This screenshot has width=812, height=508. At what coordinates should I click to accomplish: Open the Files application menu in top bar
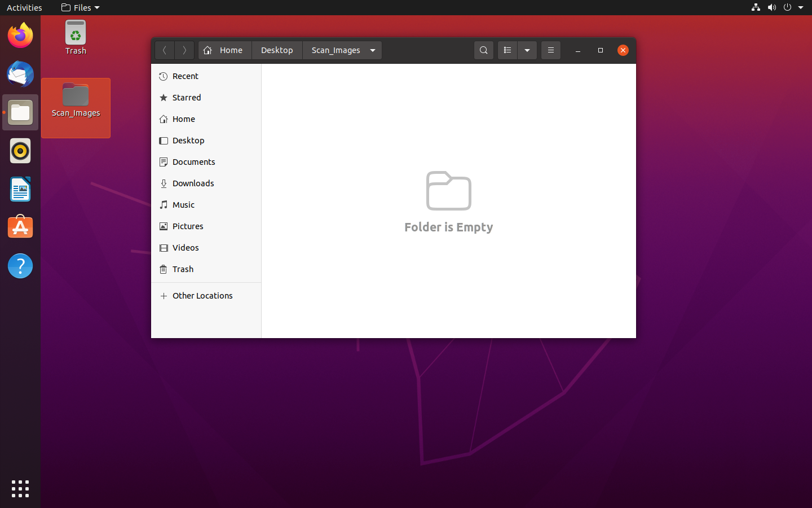pos(80,7)
